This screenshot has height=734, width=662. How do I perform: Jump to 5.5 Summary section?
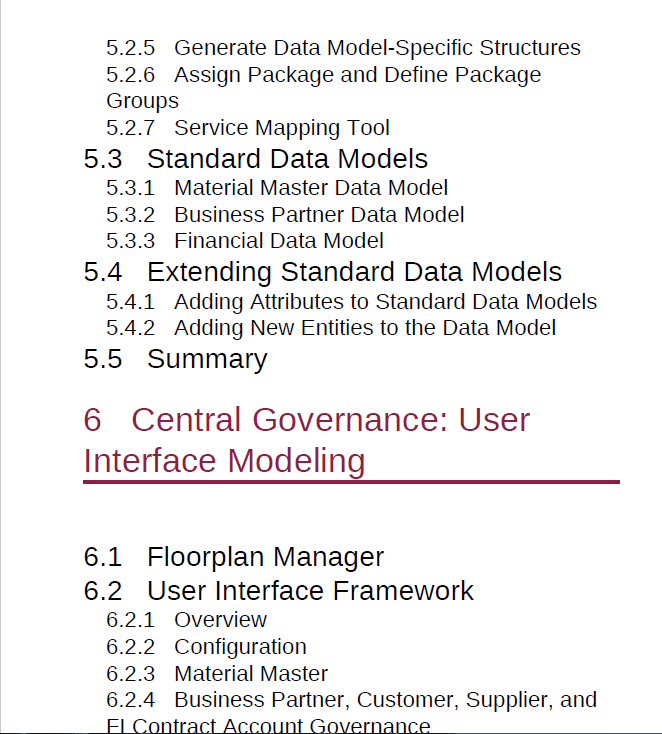pyautogui.click(x=176, y=360)
